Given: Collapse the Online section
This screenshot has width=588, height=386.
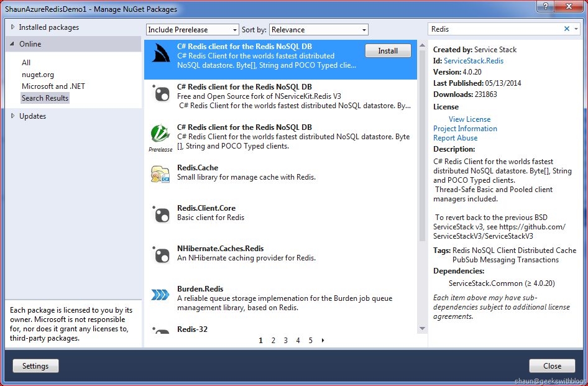Looking at the screenshot, I should coord(12,44).
